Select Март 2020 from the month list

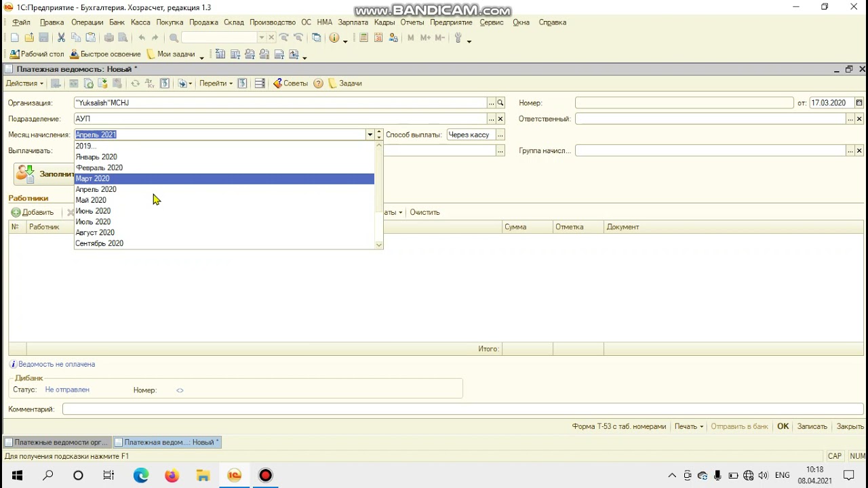point(224,178)
